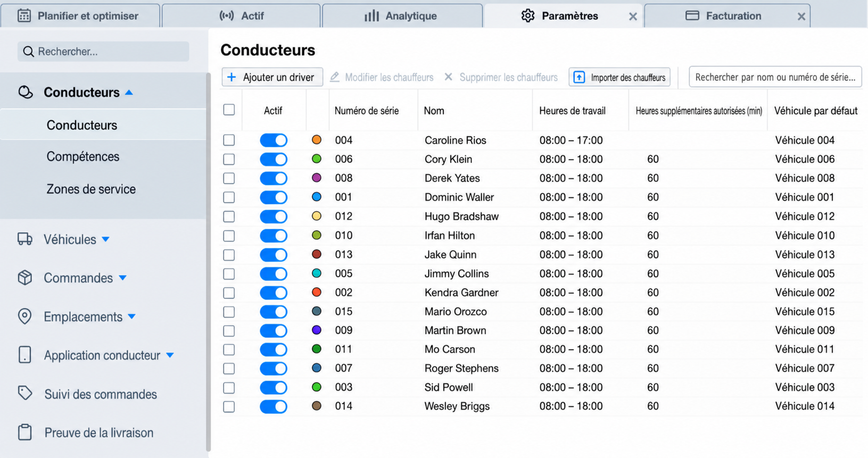Image resolution: width=868 pixels, height=458 pixels.
Task: Click the map pin icon beside Emplacements
Action: (x=24, y=316)
